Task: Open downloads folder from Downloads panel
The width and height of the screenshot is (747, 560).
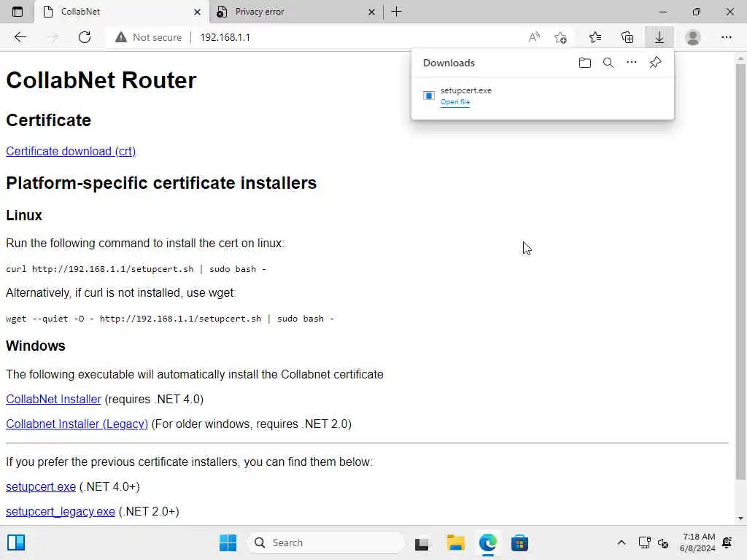Action: click(x=584, y=63)
